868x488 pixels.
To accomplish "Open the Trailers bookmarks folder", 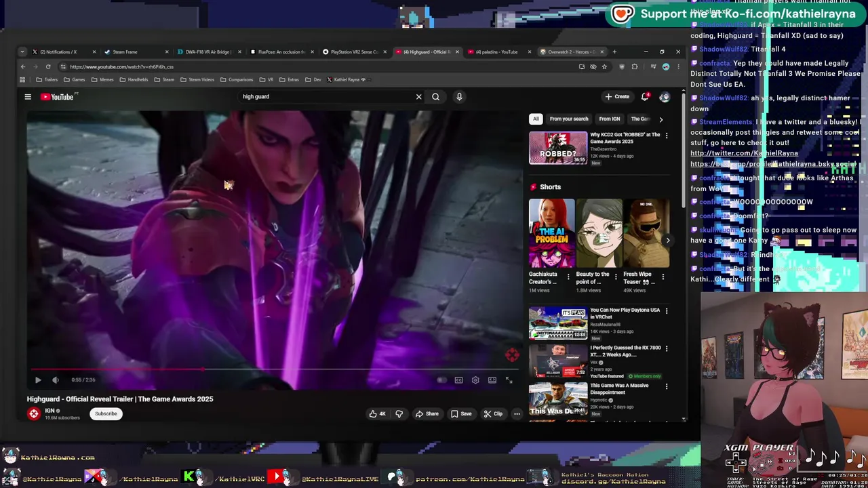I will pyautogui.click(x=47, y=80).
